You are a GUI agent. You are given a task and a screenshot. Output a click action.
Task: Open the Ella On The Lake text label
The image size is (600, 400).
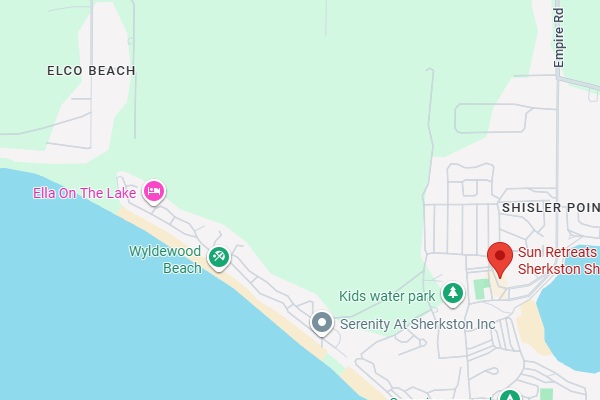(85, 193)
